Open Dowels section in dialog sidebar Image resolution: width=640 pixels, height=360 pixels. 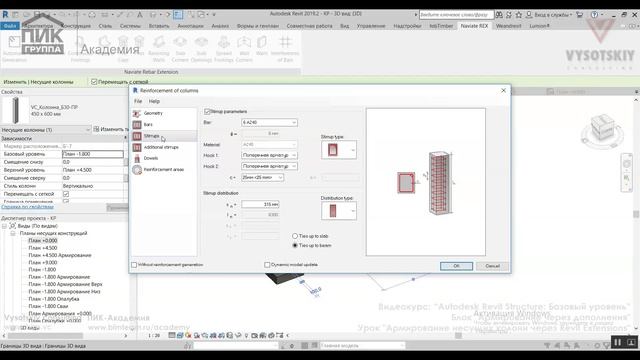[x=151, y=158]
